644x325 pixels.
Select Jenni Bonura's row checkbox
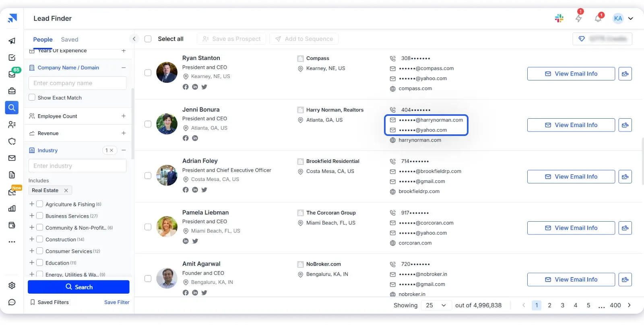[148, 124]
